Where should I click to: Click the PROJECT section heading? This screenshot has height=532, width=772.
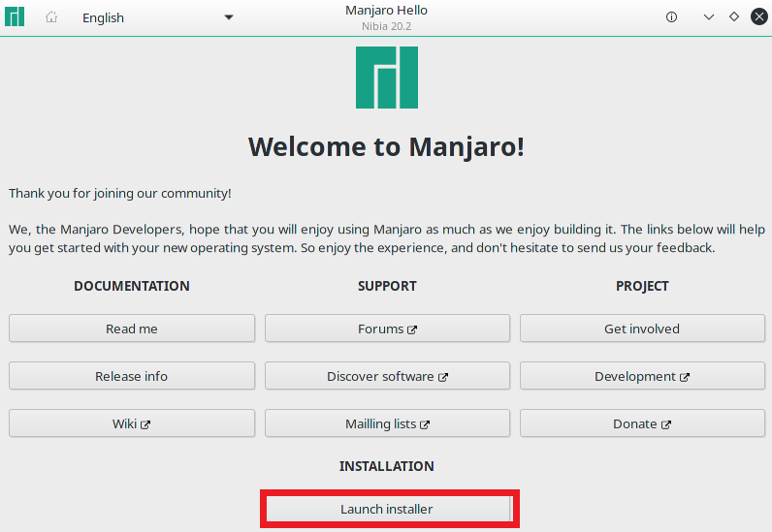pyautogui.click(x=642, y=286)
